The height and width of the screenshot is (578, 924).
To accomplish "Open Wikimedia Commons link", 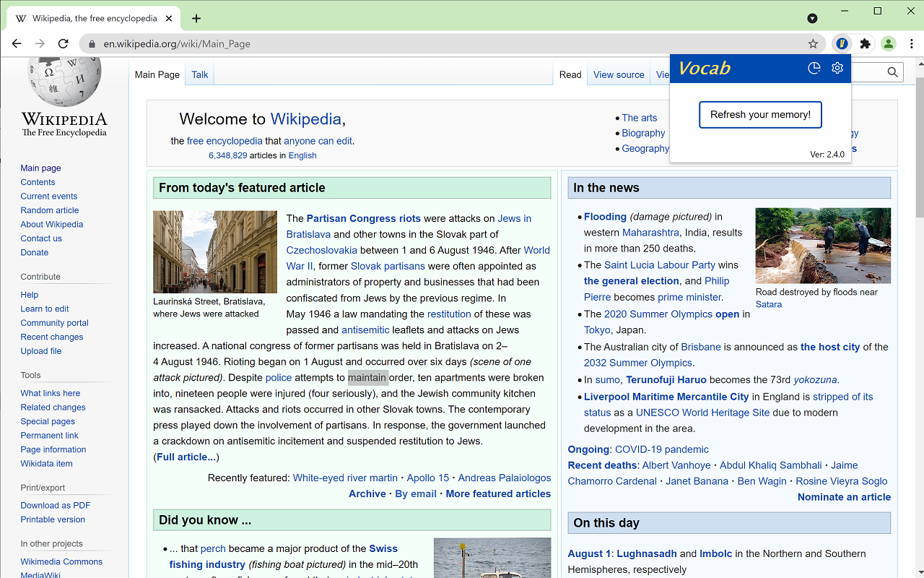I will point(61,562).
